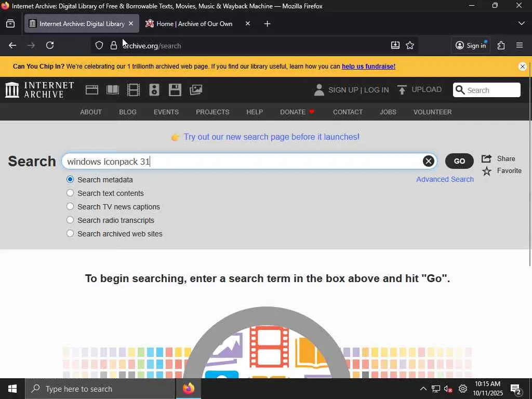Close the Archive of Our Own tab

(248, 23)
